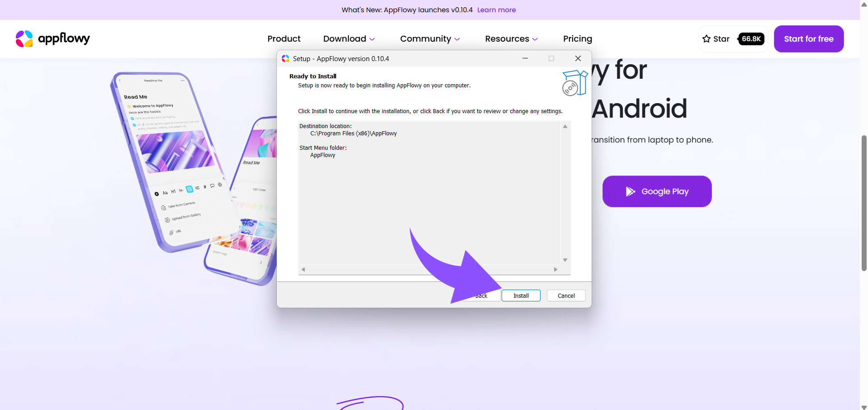Expand the Download dropdown menu

click(349, 39)
